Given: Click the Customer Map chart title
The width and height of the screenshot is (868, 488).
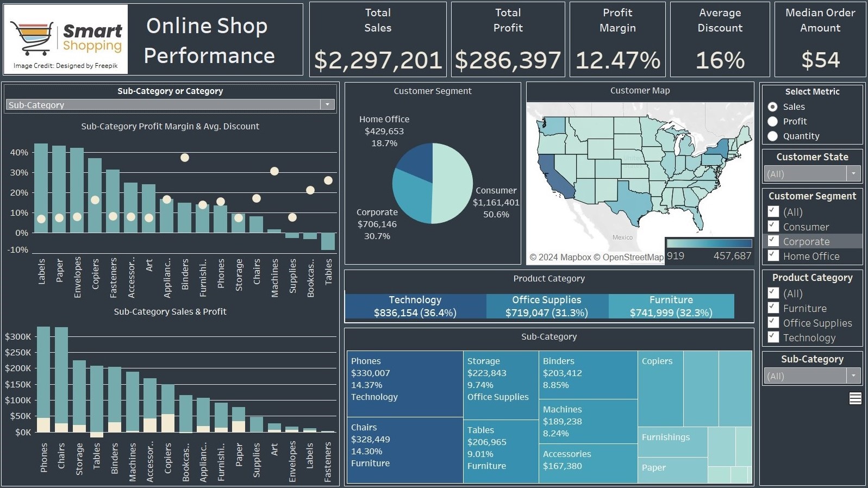Looking at the screenshot, I should 640,91.
